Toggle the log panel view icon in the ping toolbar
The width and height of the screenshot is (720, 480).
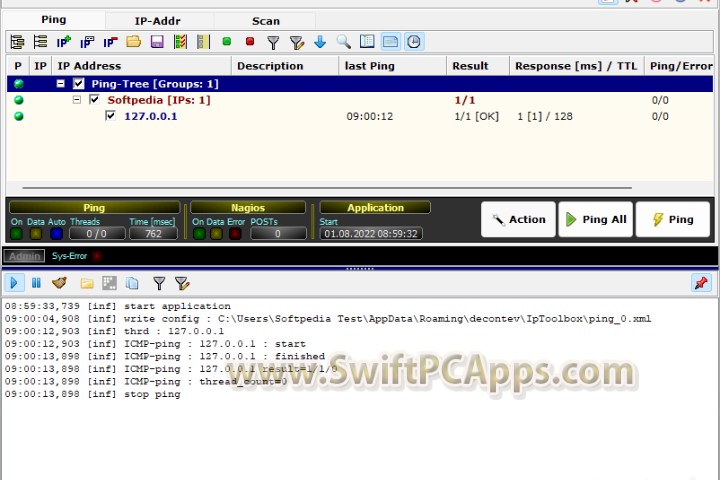(x=390, y=42)
